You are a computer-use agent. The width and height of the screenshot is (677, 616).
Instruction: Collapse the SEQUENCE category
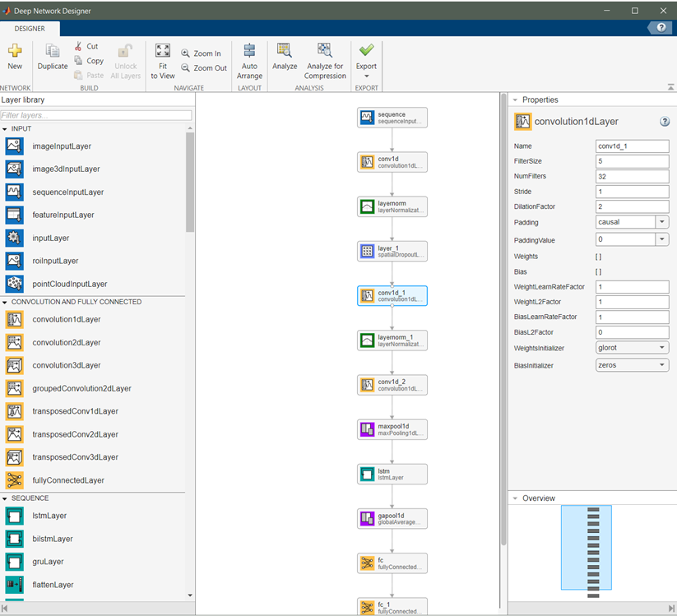(x=5, y=498)
